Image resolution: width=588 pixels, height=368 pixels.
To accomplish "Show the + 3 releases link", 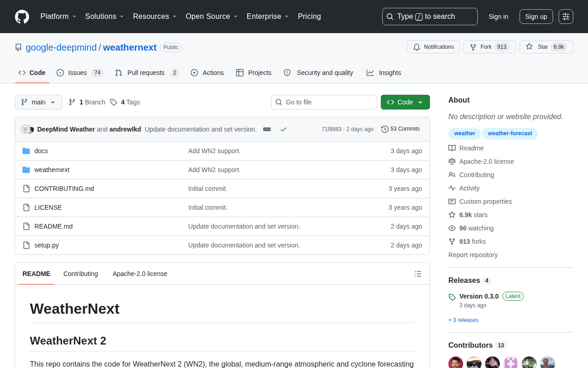I will click(463, 320).
